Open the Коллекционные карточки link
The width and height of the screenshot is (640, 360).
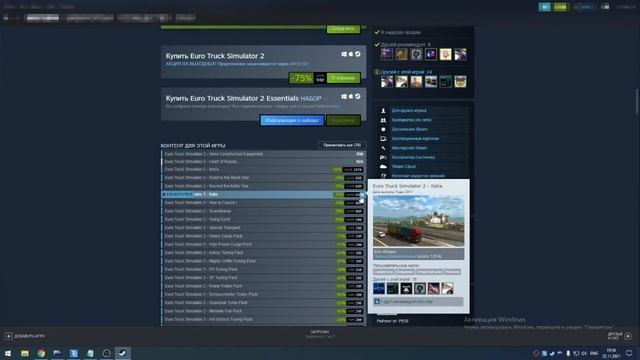[415, 139]
